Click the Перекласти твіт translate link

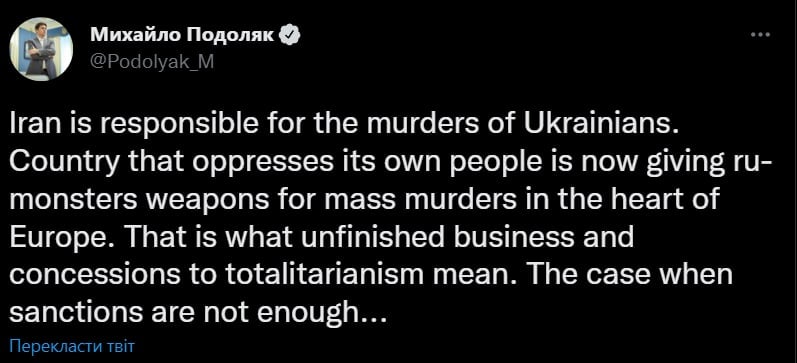point(72,347)
